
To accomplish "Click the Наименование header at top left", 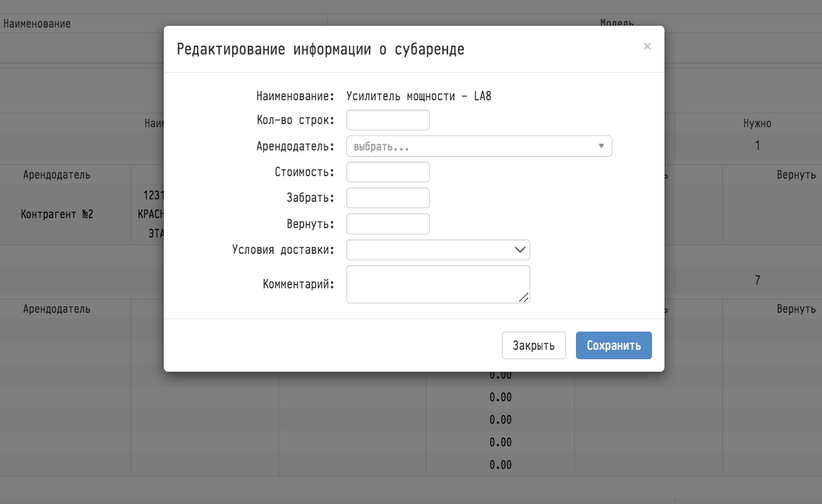I will tap(37, 24).
